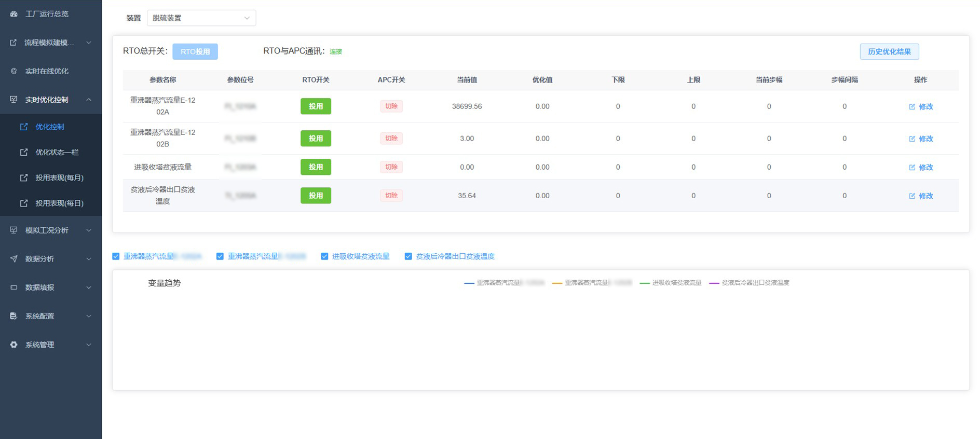
Task: Collapse 实时优化控制 menu chevron
Action: 89,100
